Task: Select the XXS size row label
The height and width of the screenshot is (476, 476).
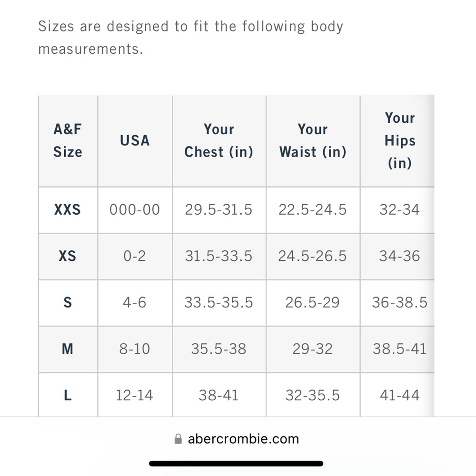Action: (68, 209)
